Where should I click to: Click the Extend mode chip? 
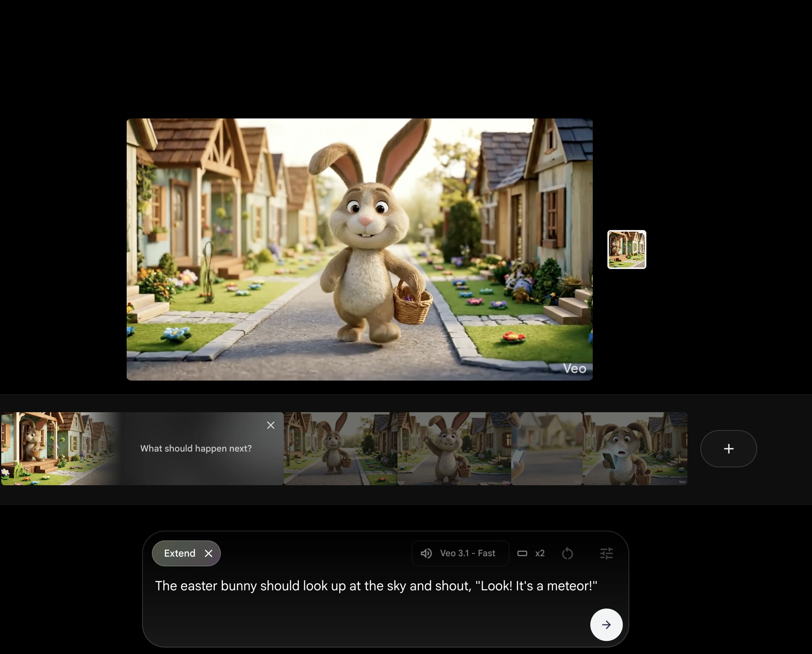[x=179, y=553]
